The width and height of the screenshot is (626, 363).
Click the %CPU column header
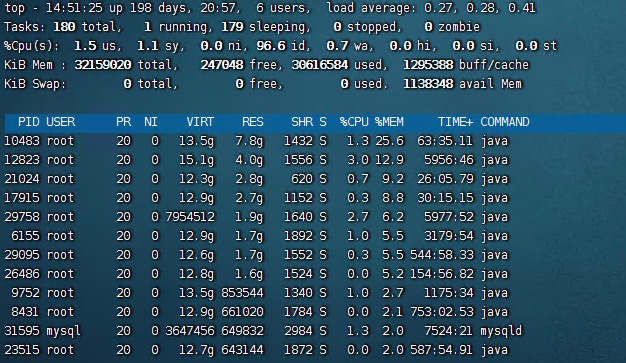pos(354,122)
